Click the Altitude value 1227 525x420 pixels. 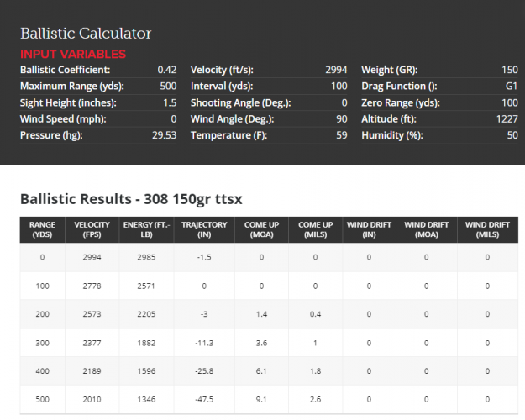tap(506, 119)
